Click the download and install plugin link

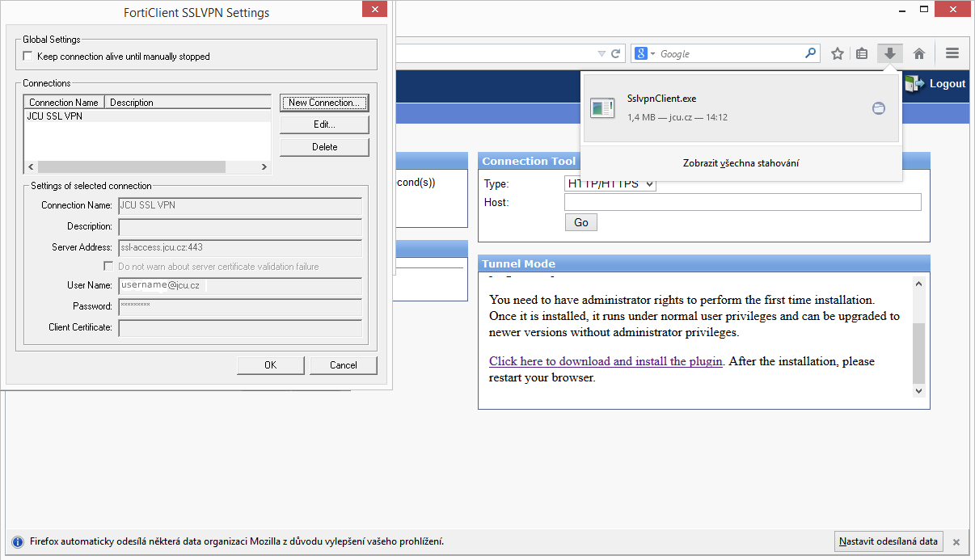point(606,361)
